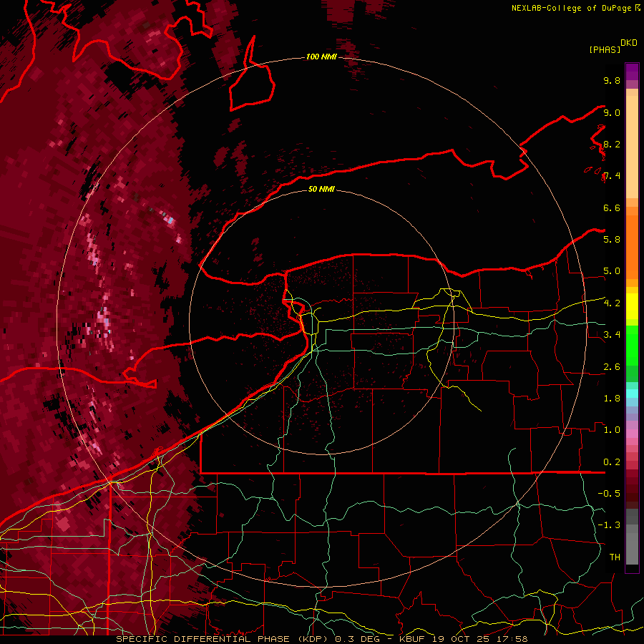The image size is (644, 644).
Task: Click the 5.0 value on the color scale
Action: pyautogui.click(x=612, y=271)
